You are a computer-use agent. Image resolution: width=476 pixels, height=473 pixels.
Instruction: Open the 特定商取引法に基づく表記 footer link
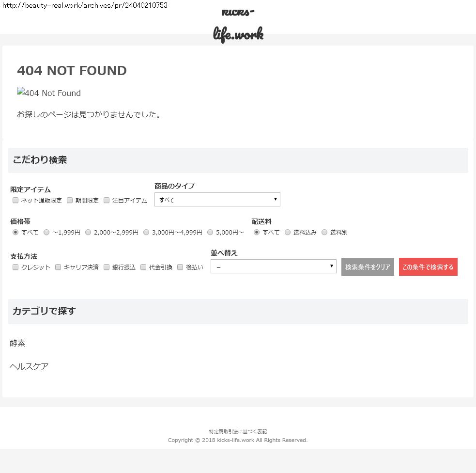tap(238, 431)
